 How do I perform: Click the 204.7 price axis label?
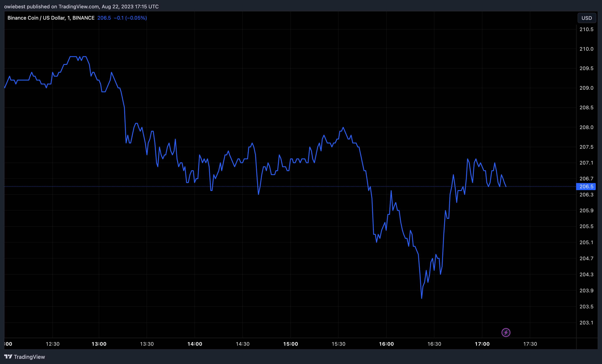point(586,258)
